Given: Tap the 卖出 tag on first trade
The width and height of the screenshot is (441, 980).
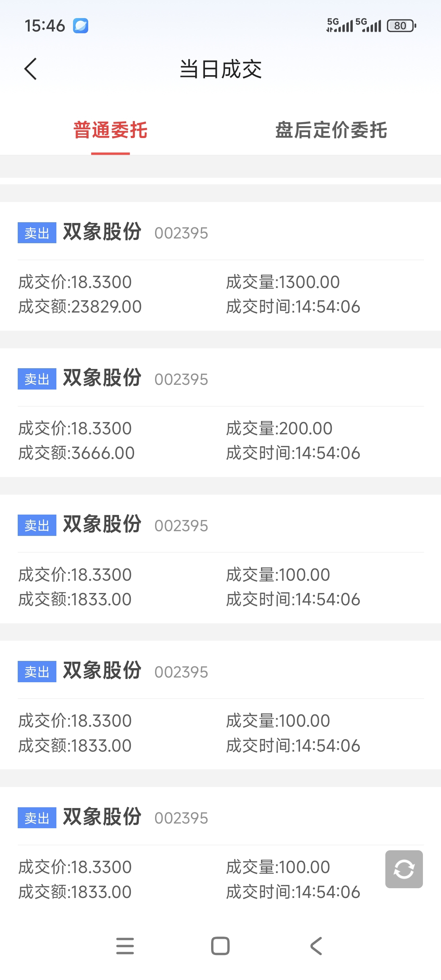Looking at the screenshot, I should (x=37, y=233).
